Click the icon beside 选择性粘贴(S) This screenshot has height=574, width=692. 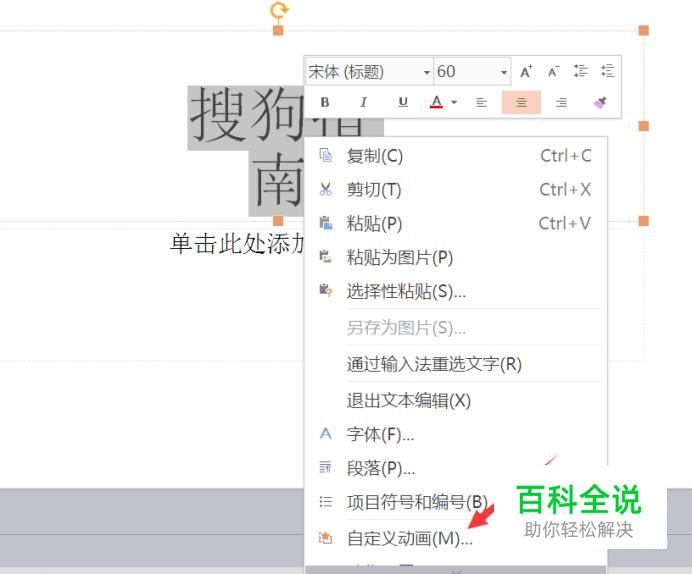[x=326, y=290]
